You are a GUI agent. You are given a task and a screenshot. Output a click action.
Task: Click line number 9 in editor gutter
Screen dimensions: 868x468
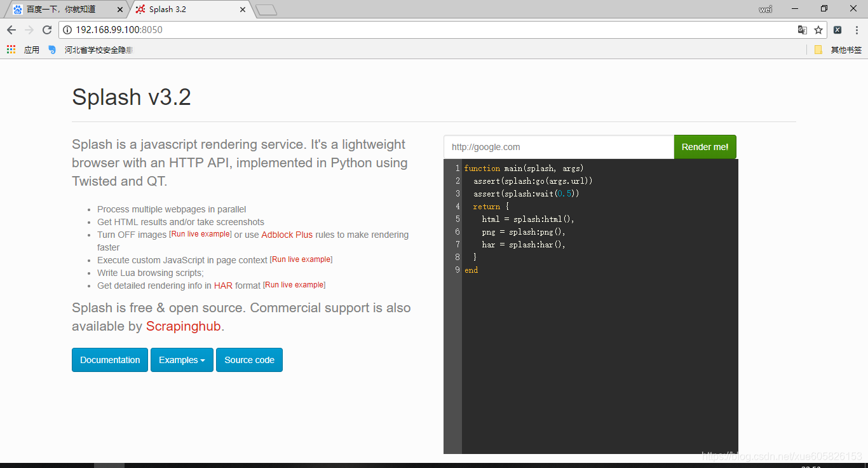(x=458, y=270)
